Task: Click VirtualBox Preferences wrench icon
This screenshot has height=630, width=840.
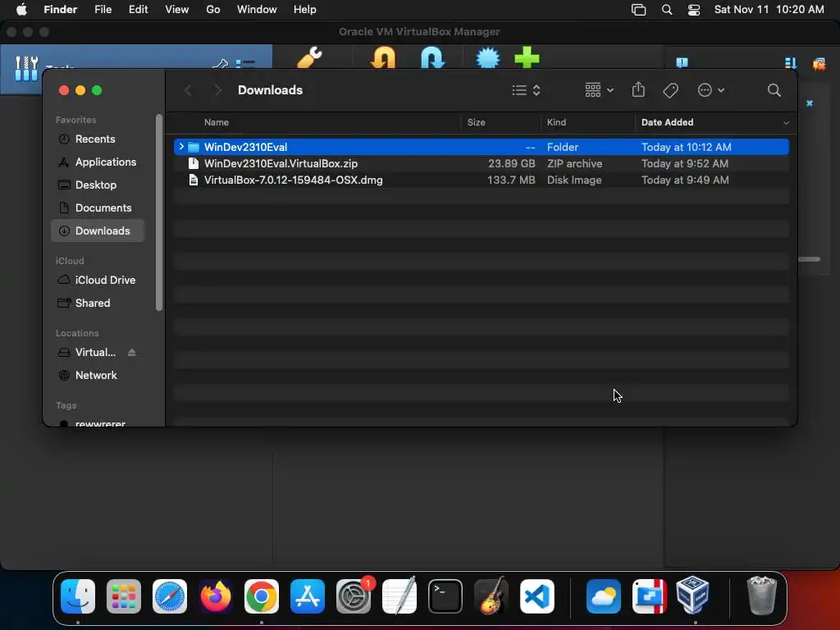Action: pos(309,58)
